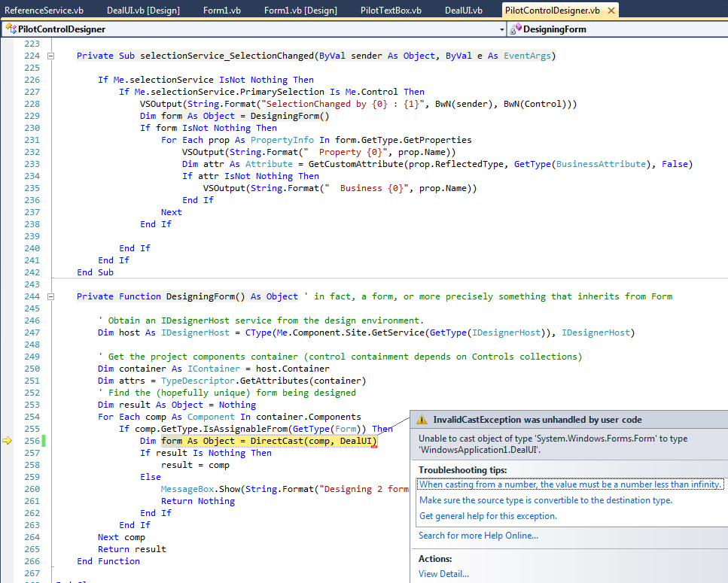Open 'Make sure the source type is convertible' tip
The image size is (728, 583).
[545, 500]
